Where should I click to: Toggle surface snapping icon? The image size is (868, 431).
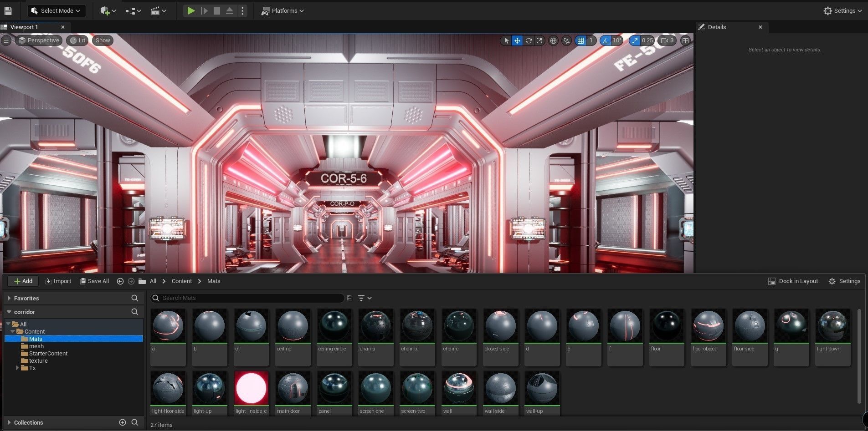tap(566, 41)
